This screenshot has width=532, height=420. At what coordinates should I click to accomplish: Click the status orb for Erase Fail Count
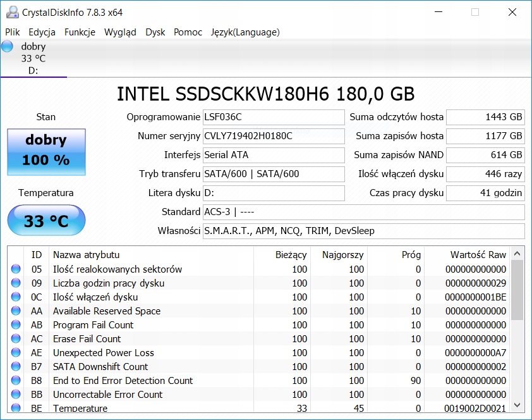(16, 338)
